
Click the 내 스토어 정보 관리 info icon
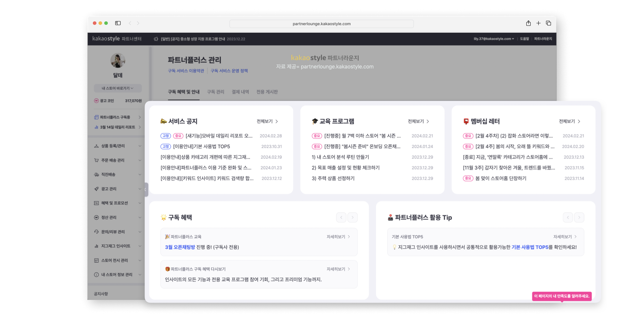(x=96, y=275)
